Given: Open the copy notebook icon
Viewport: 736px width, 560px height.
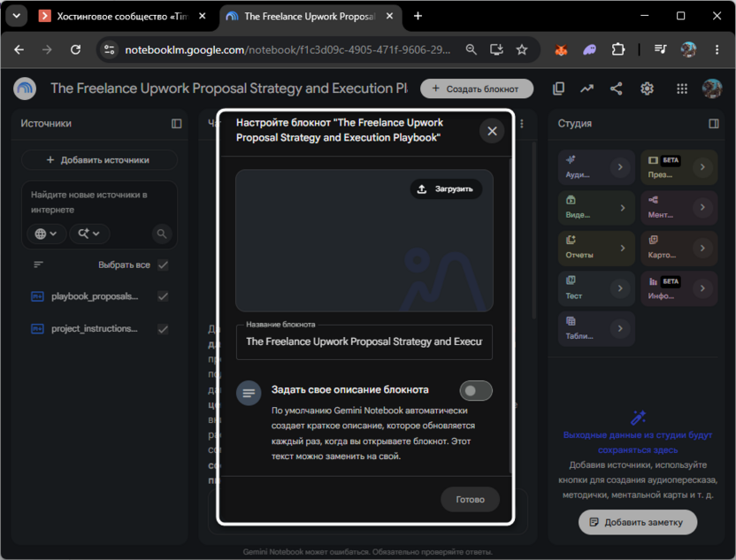Looking at the screenshot, I should 558,88.
